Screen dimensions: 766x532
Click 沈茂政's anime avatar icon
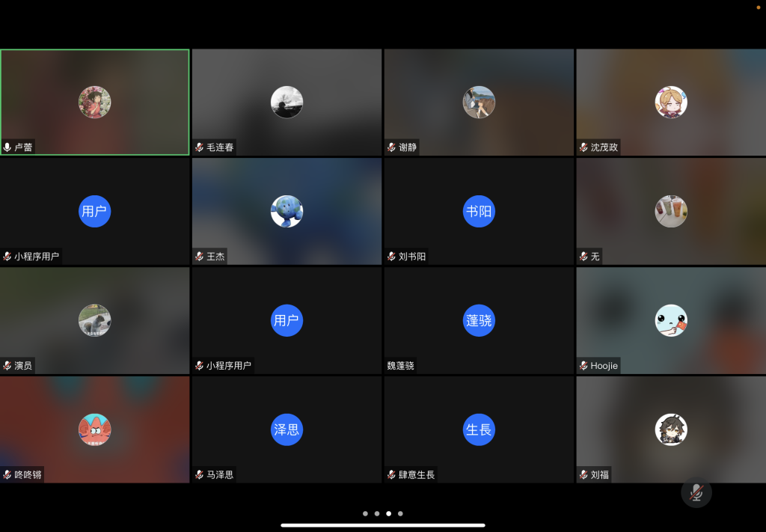click(671, 102)
